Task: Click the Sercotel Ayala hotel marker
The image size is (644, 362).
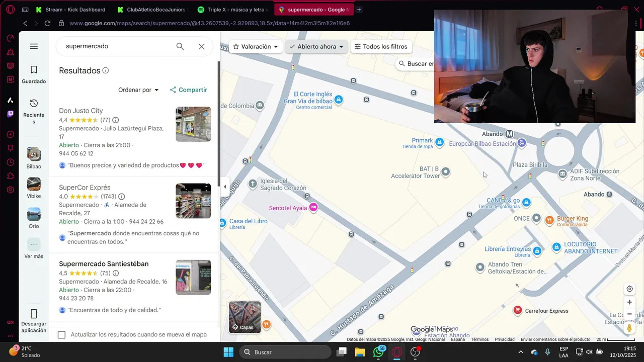Action: [313, 207]
